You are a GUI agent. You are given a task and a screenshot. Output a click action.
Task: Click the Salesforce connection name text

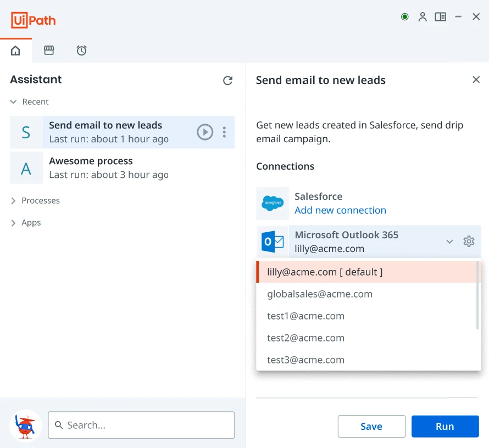(319, 197)
